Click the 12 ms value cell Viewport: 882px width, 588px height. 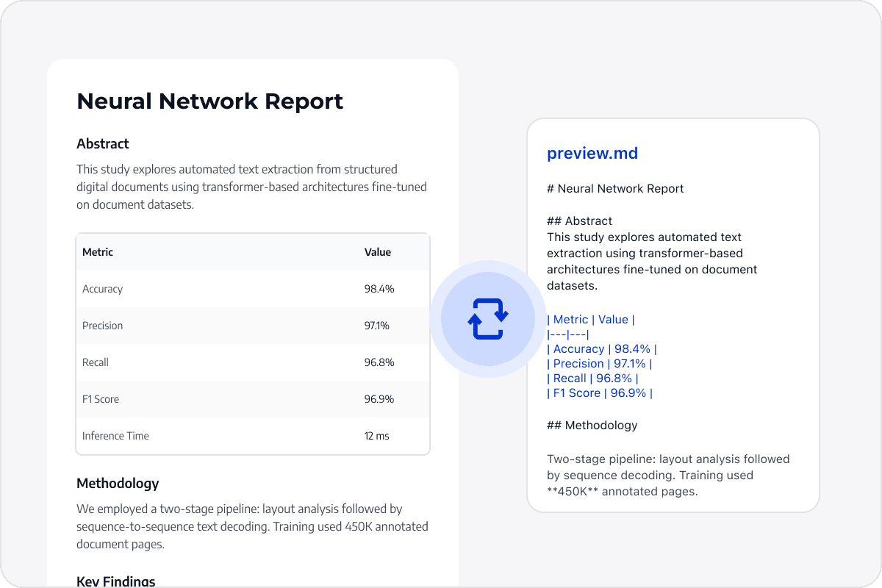point(377,436)
